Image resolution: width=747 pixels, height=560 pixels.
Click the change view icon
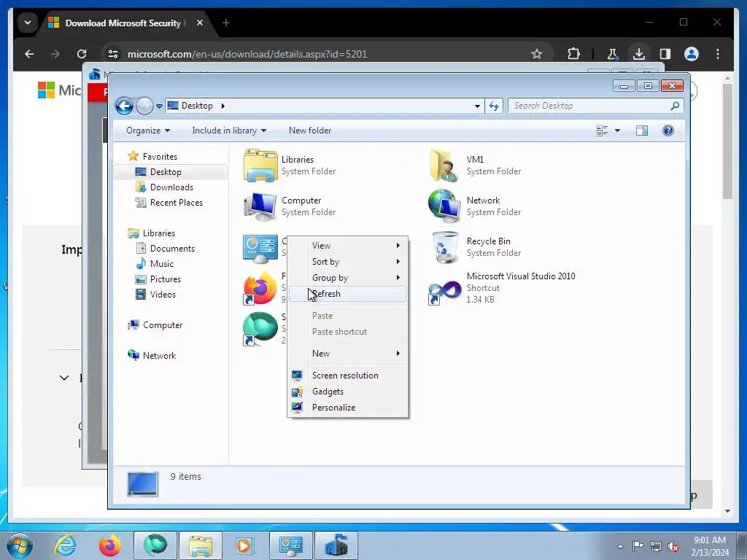[602, 131]
